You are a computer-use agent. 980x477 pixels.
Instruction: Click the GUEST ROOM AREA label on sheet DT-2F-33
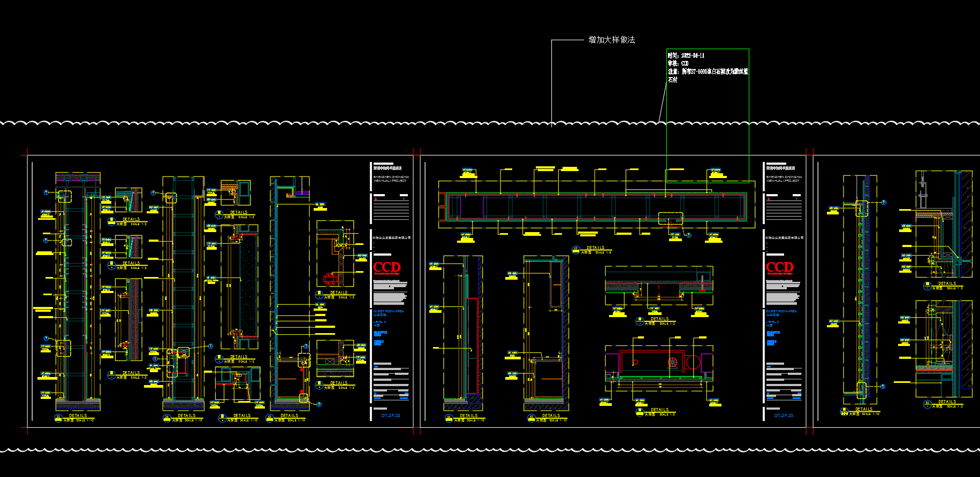coord(781,311)
